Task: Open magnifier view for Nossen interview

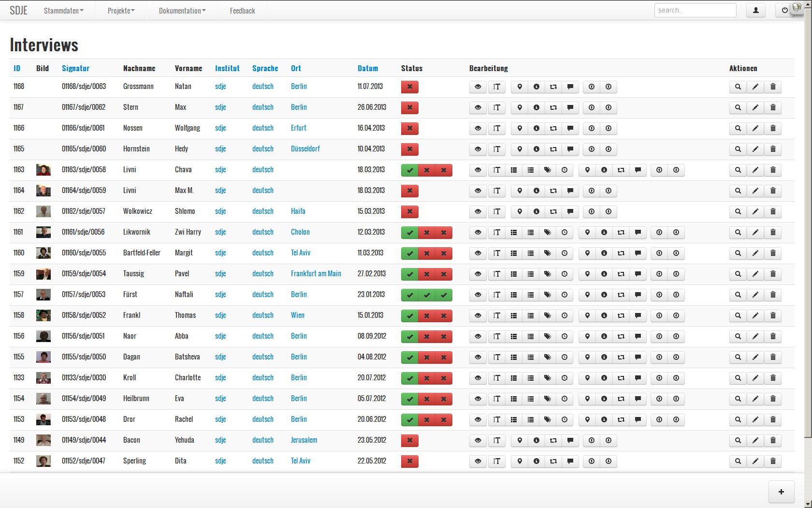Action: click(x=738, y=128)
